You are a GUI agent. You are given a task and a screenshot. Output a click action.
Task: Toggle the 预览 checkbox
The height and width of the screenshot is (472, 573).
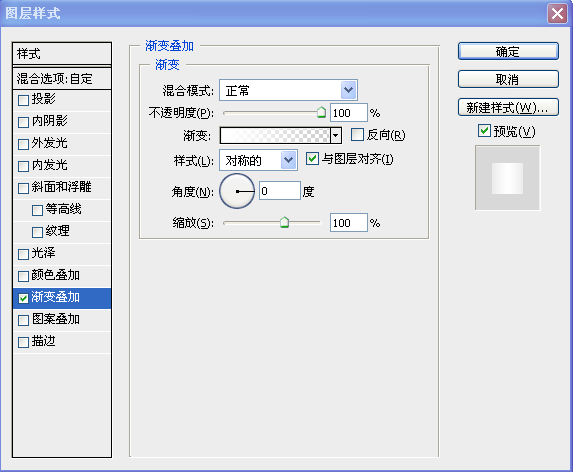(484, 130)
